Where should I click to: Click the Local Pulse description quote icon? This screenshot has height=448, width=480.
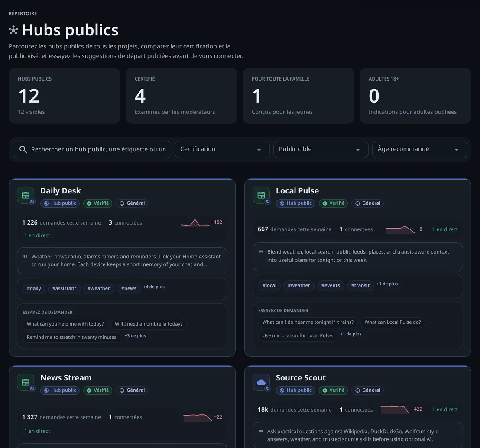pyautogui.click(x=261, y=252)
